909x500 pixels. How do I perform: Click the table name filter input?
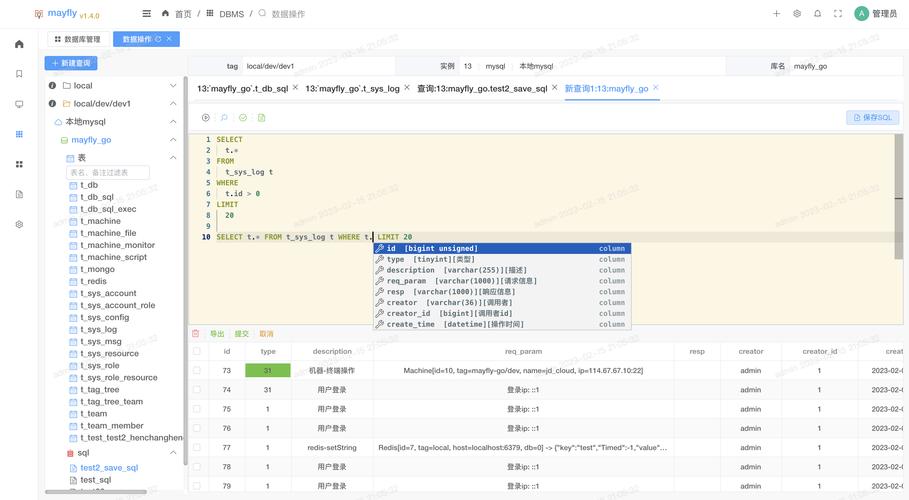click(108, 172)
